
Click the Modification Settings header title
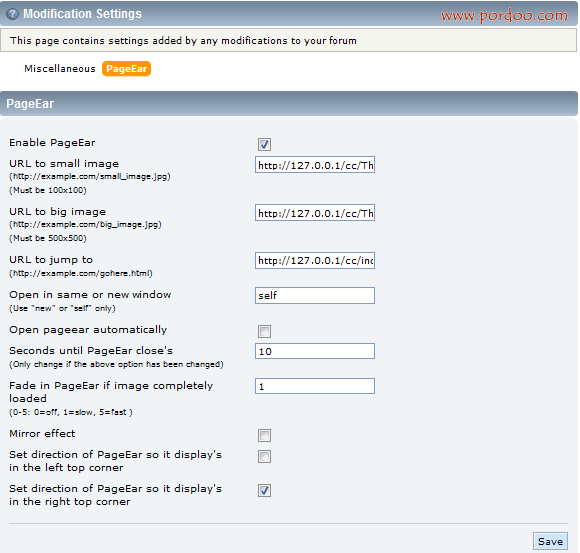click(x=82, y=14)
